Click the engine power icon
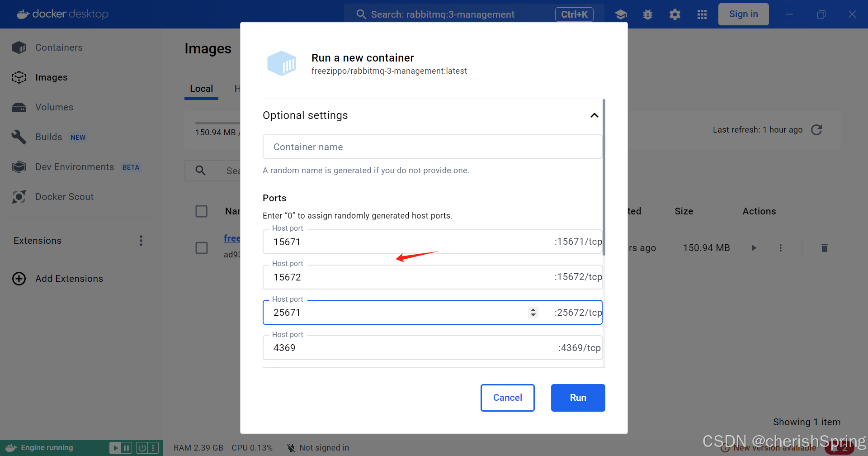 pyautogui.click(x=142, y=448)
